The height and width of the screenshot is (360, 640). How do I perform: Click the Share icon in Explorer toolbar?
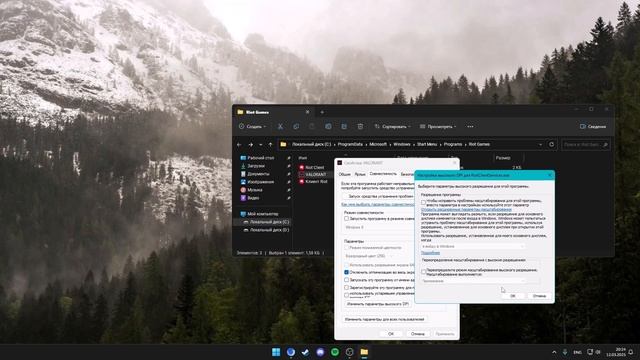[x=344, y=127]
